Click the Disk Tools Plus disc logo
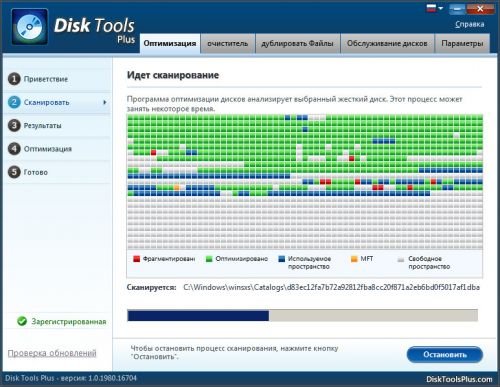This screenshot has height=387, width=500. coord(30,27)
